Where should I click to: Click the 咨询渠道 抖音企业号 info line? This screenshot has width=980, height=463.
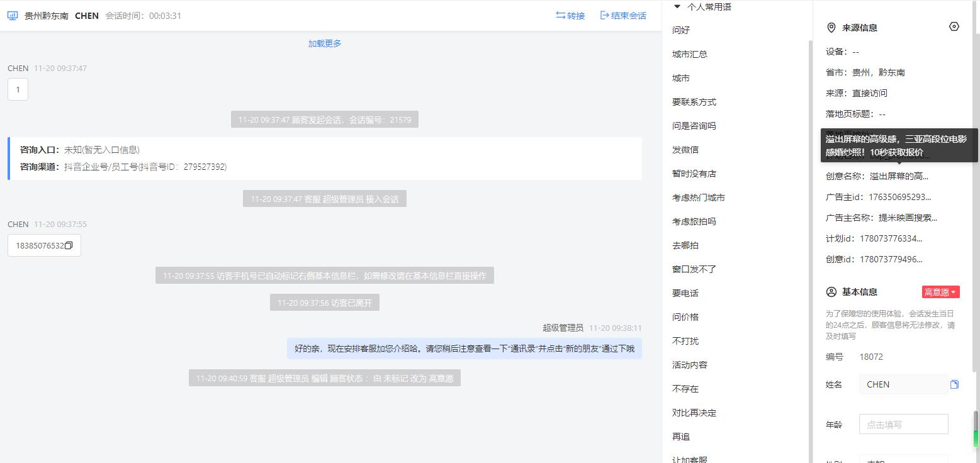[x=123, y=167]
